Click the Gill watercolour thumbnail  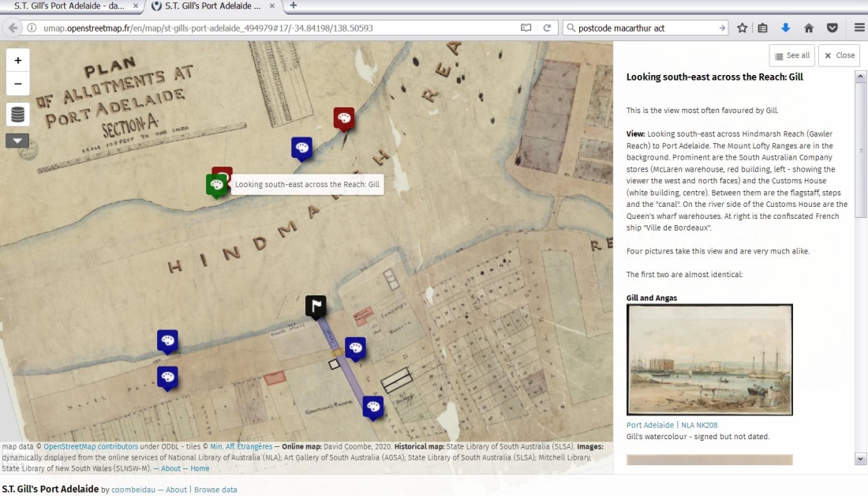[709, 359]
